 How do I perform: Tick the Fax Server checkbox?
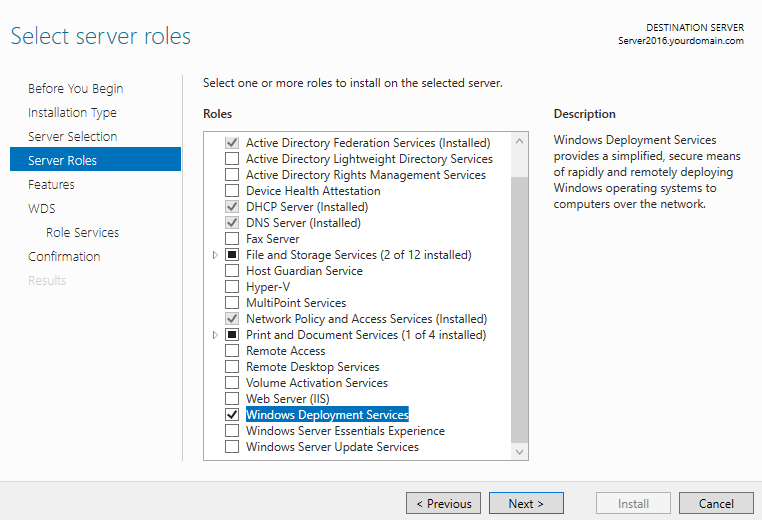click(x=232, y=239)
